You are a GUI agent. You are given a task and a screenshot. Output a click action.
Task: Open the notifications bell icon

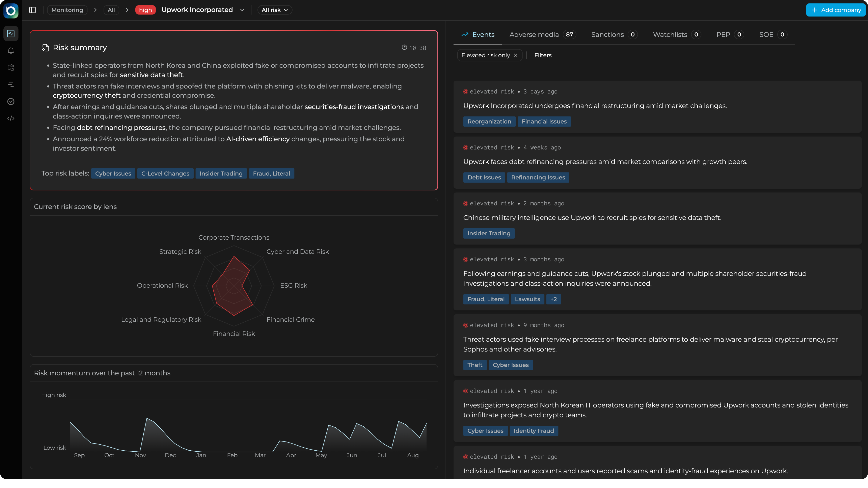(11, 51)
